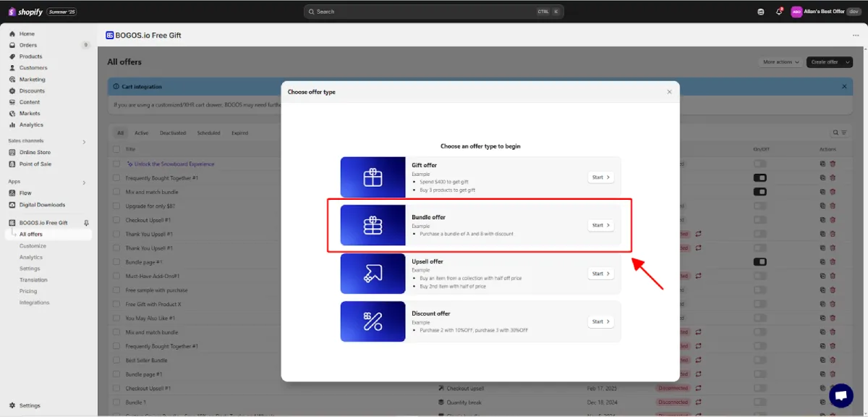This screenshot has width=868, height=417.
Task: Click the Shopify logo icon top left
Action: click(x=12, y=11)
